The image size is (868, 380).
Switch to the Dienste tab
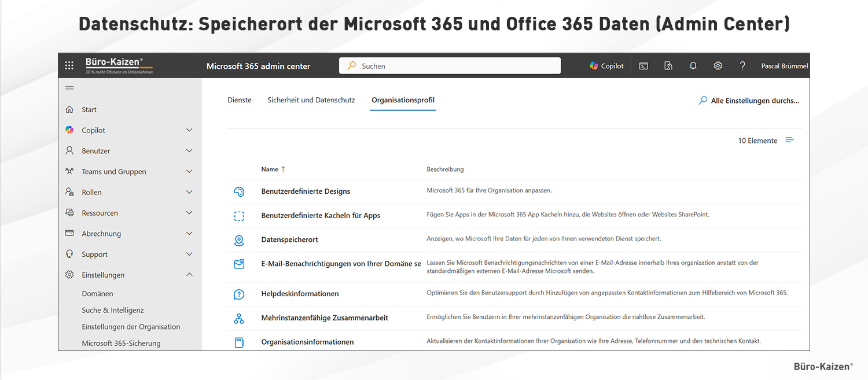point(240,100)
